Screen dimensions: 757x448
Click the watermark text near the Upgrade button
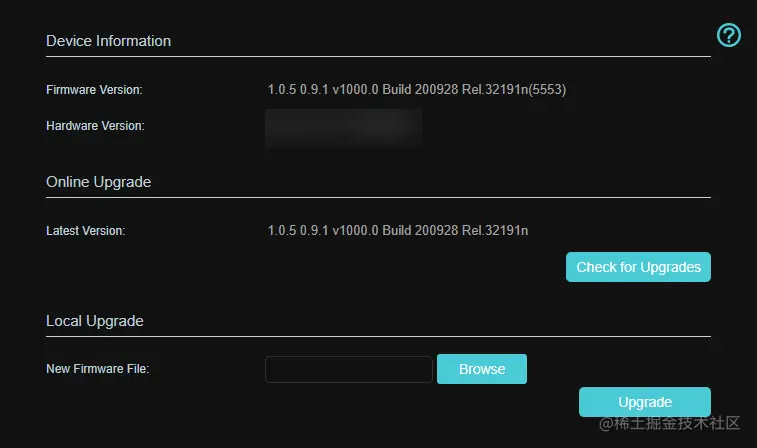click(x=669, y=423)
